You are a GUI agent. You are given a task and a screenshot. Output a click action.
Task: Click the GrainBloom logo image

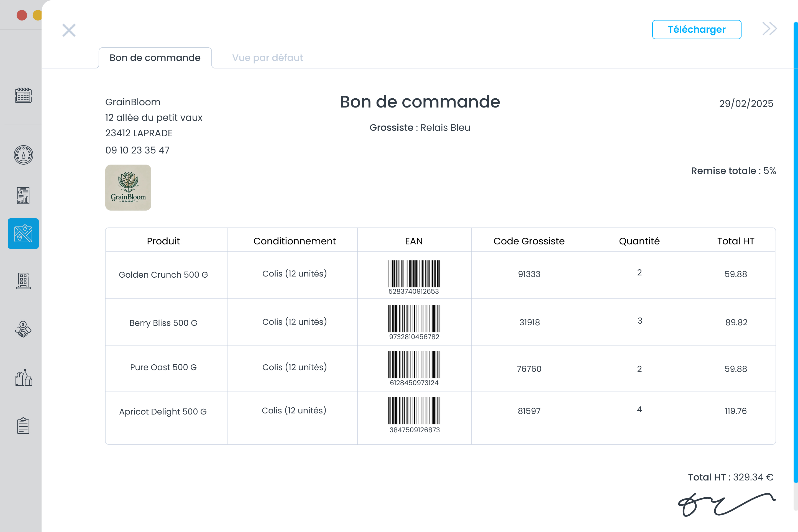click(128, 188)
